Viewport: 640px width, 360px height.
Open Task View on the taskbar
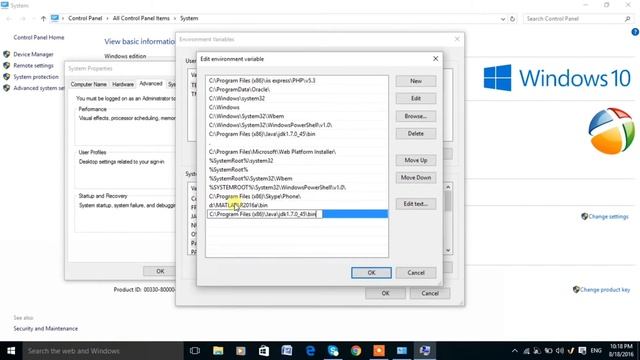(195, 351)
